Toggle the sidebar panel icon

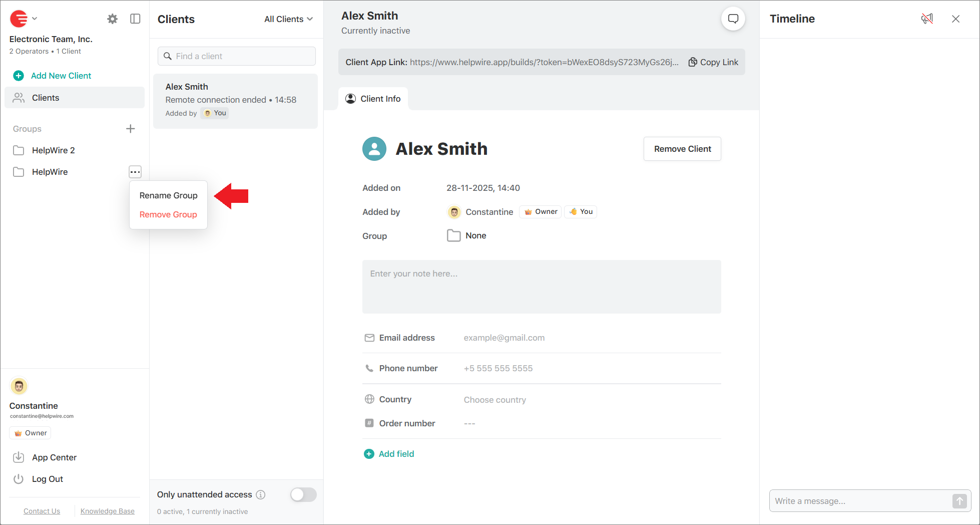(135, 19)
